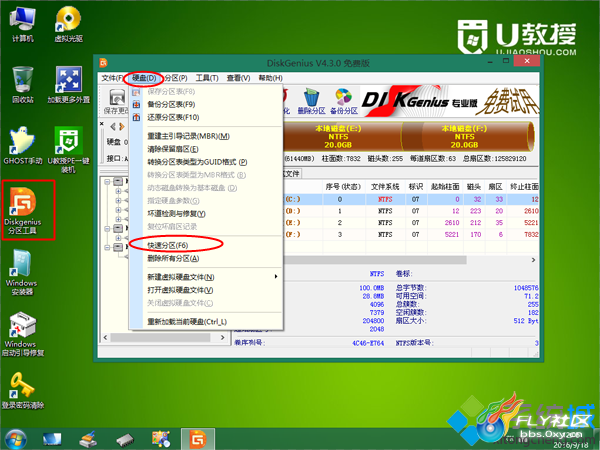Image resolution: width=600 pixels, height=450 pixels.
Task: Select the Diskgenius分区工具 desktop shortcut
Action: pos(23,210)
